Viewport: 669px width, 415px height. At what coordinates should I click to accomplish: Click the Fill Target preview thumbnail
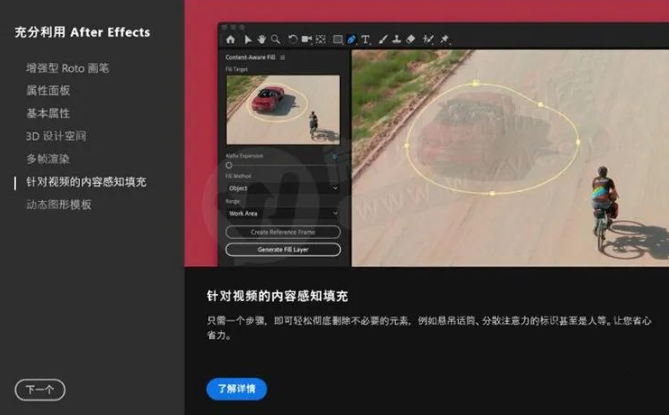pos(283,110)
